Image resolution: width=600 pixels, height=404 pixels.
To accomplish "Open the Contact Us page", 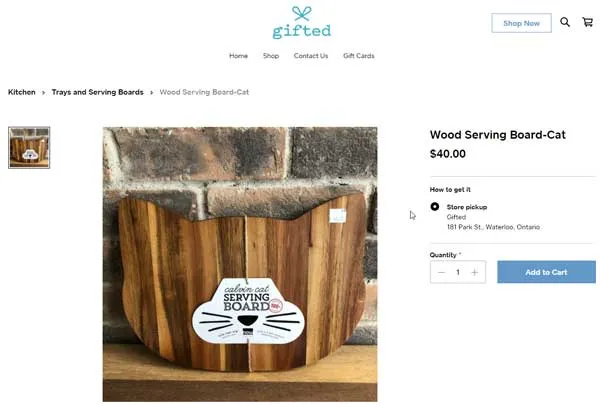I will [x=311, y=56].
